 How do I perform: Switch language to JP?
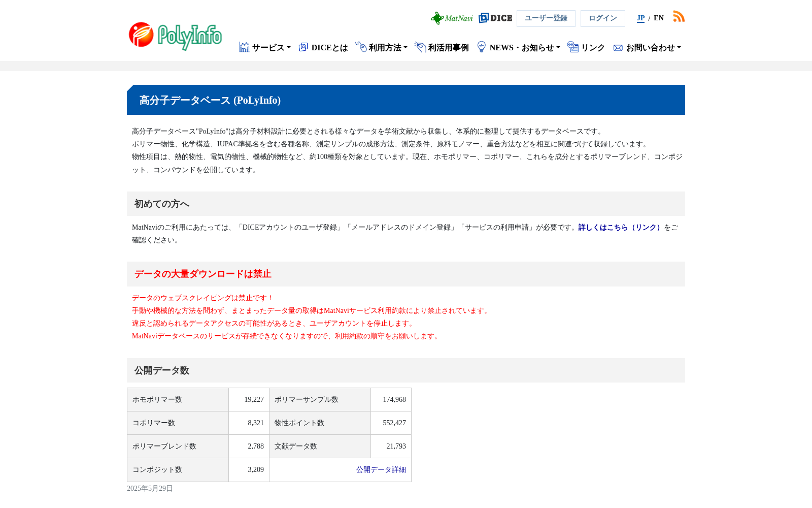[640, 18]
